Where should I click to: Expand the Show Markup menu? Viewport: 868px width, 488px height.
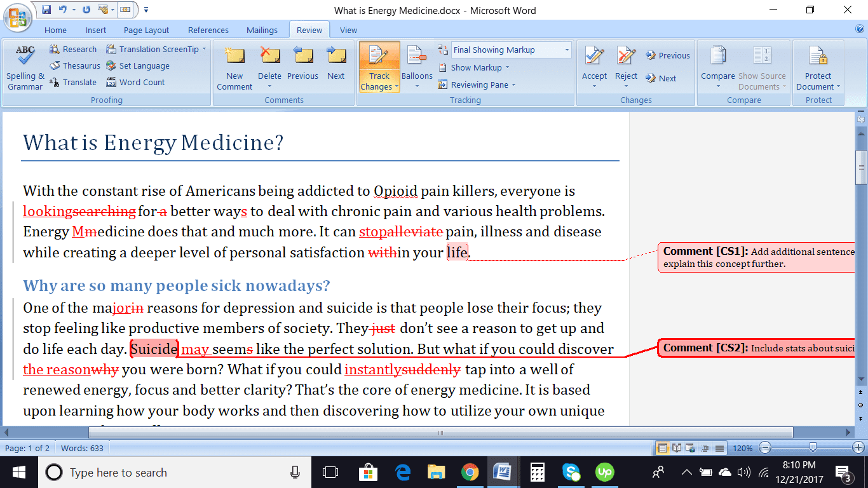[474, 67]
